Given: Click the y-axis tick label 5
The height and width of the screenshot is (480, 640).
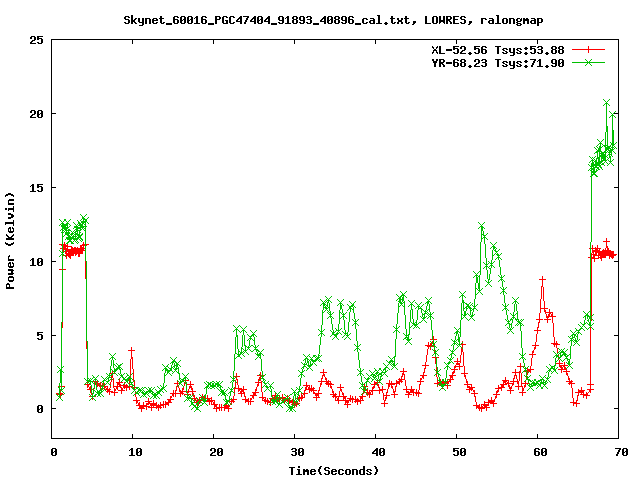Looking at the screenshot, I should pyautogui.click(x=40, y=336).
